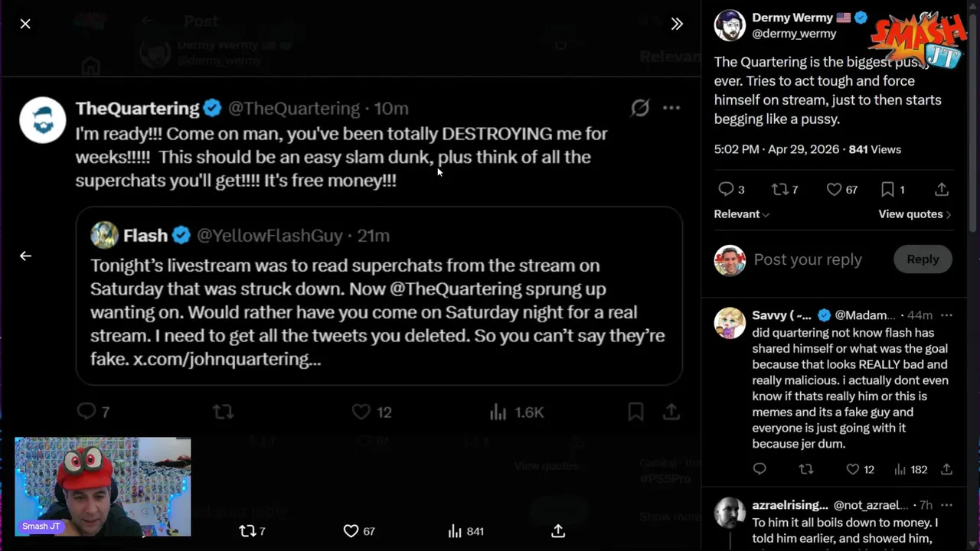Open the Relevant sort dropdown
Viewport: 980px width, 551px height.
(741, 214)
